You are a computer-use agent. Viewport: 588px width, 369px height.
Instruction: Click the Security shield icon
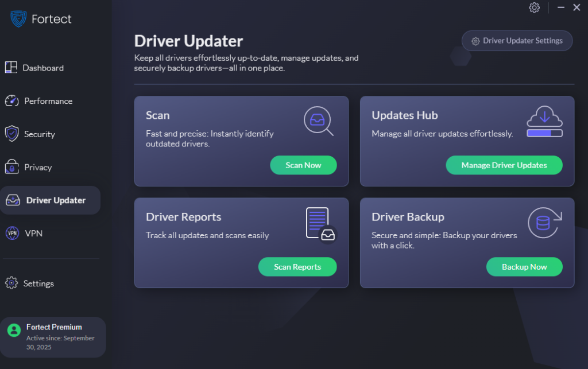[x=11, y=134]
